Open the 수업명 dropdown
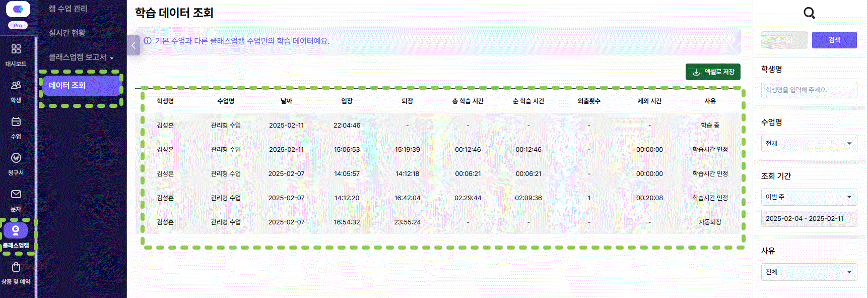 [809, 144]
